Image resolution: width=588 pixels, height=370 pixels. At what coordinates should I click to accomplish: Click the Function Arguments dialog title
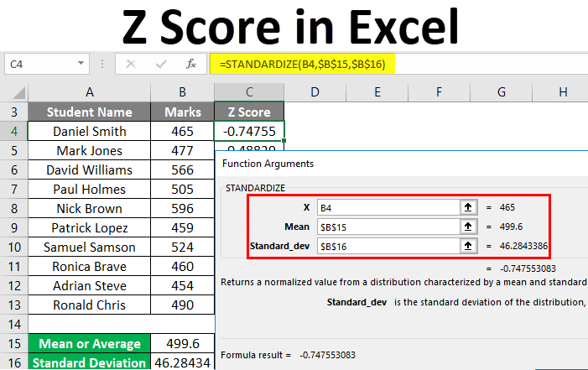click(x=268, y=164)
